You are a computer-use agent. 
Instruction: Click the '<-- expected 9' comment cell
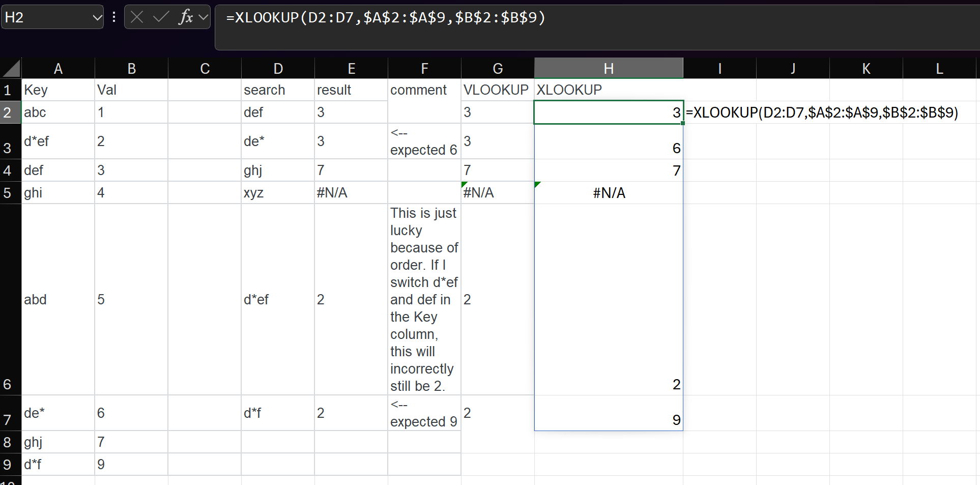point(424,413)
